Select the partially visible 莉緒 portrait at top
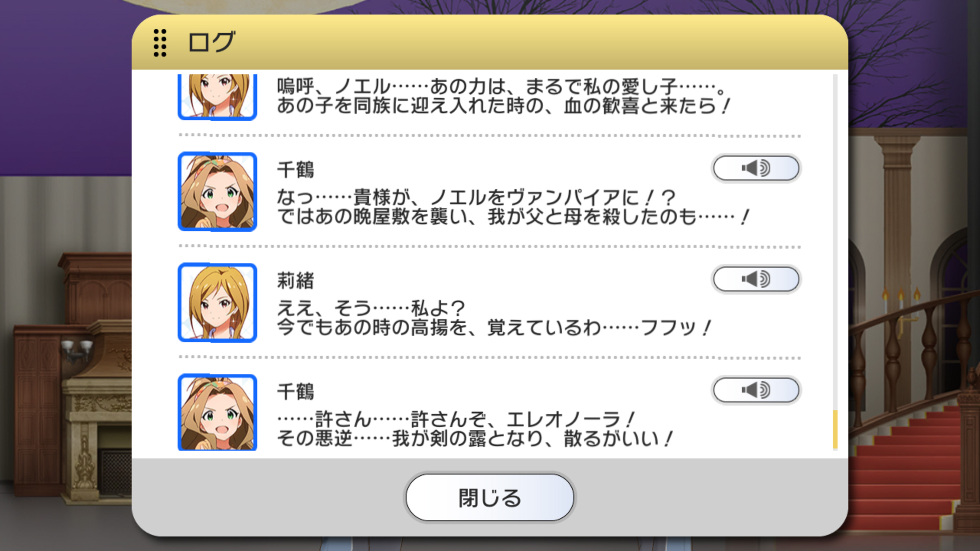Image resolution: width=980 pixels, height=551 pixels. (217, 97)
